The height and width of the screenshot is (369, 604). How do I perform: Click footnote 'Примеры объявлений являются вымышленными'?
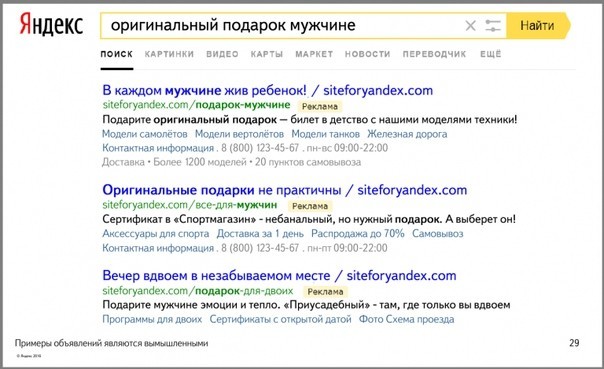tap(111, 343)
